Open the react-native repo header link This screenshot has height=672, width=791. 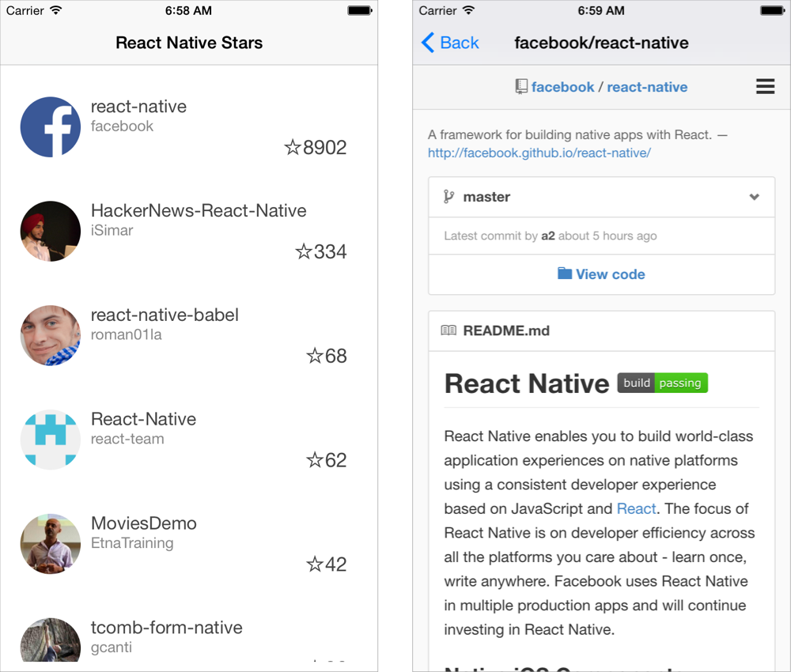click(x=647, y=87)
